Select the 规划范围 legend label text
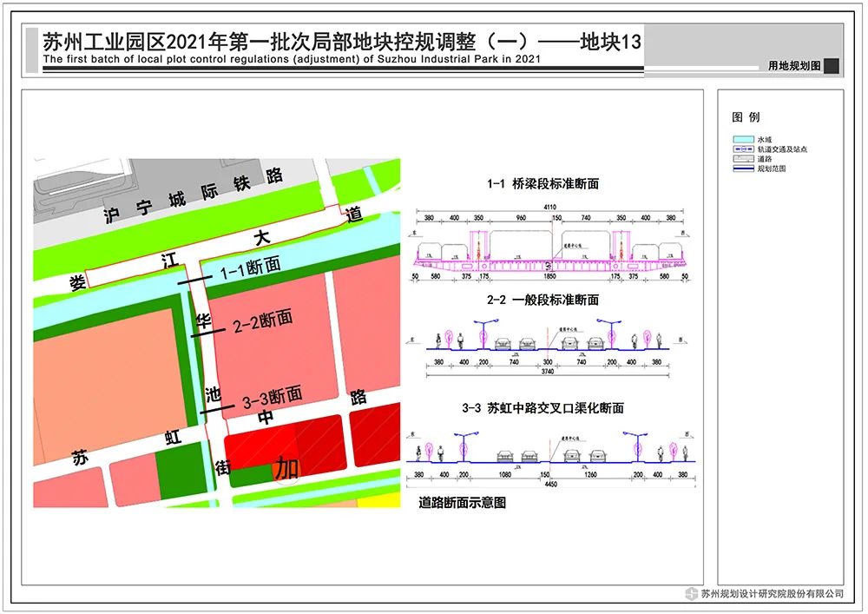The height and width of the screenshot is (614, 868). pos(772,168)
